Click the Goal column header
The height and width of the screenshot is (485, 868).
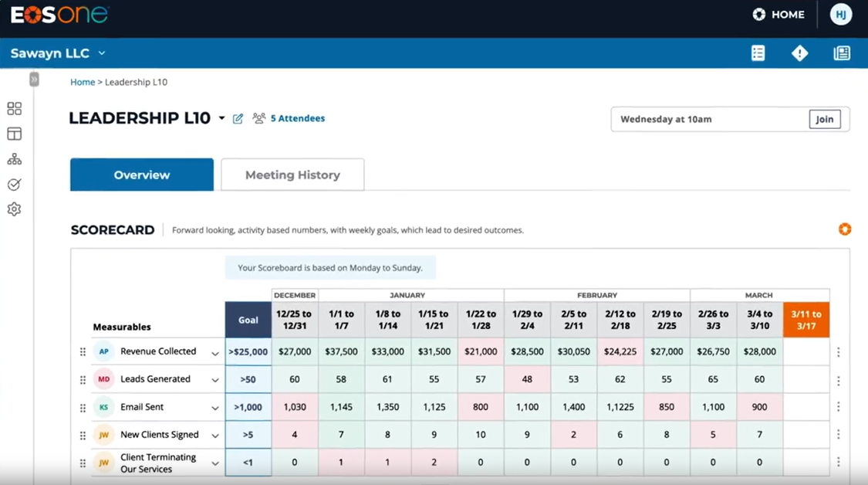pyautogui.click(x=248, y=320)
